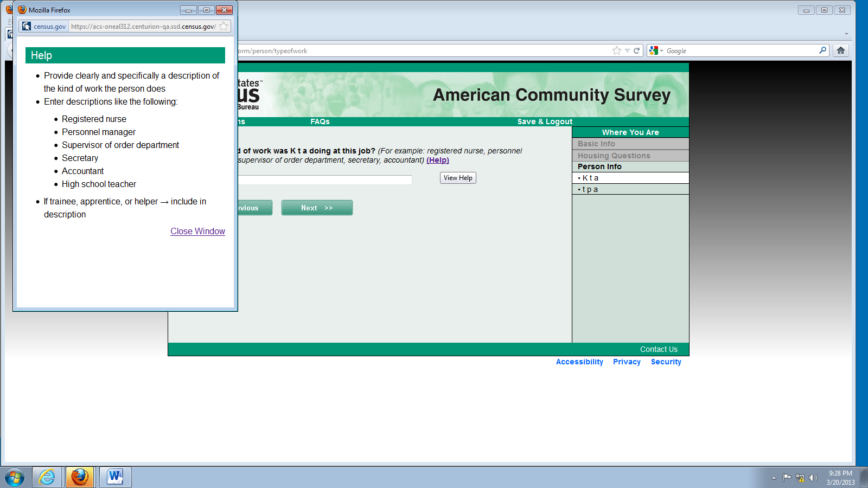The image size is (868, 488).
Task: Open Microsoft Word from the taskbar
Action: pyautogui.click(x=115, y=477)
